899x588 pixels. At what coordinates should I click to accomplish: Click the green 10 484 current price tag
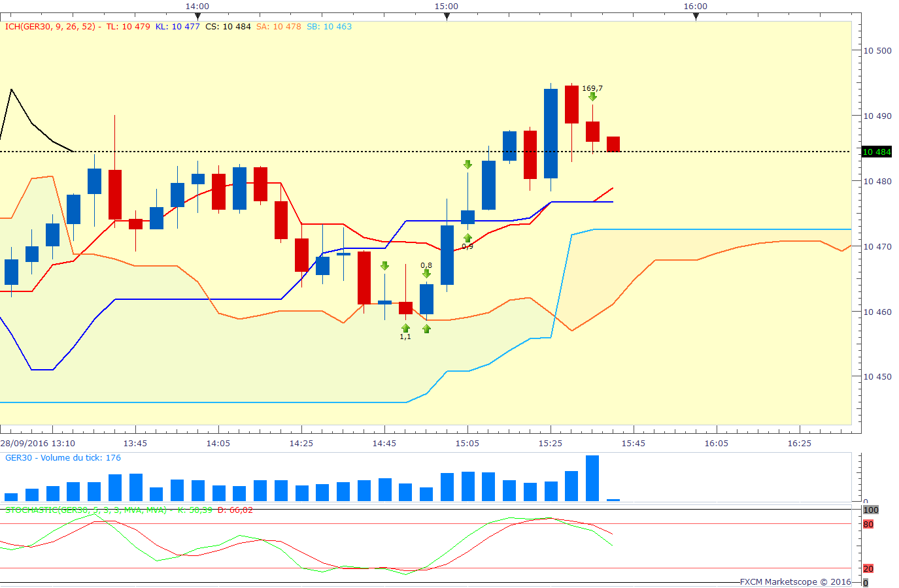point(877,152)
